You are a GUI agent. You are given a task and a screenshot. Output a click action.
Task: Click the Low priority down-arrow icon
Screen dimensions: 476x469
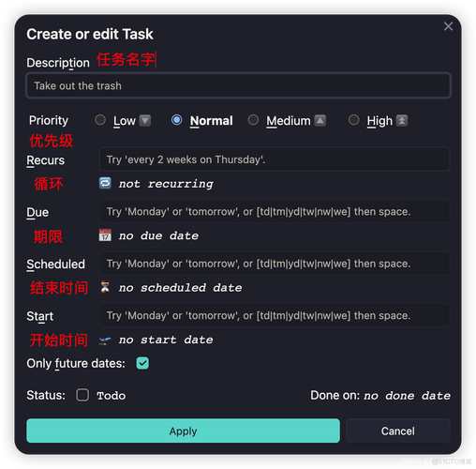click(x=145, y=120)
